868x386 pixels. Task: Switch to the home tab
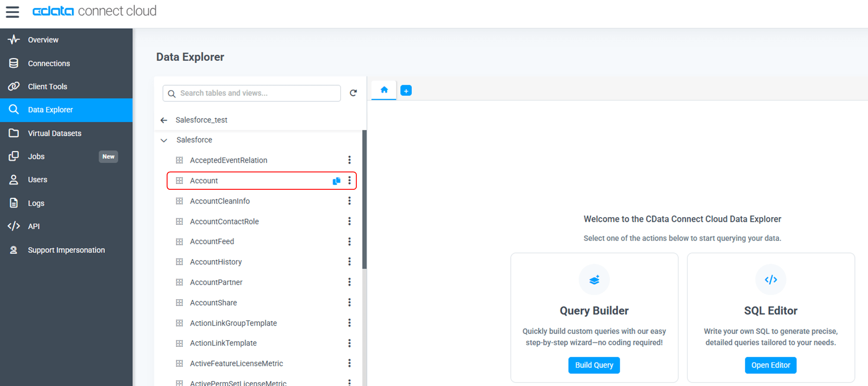384,90
